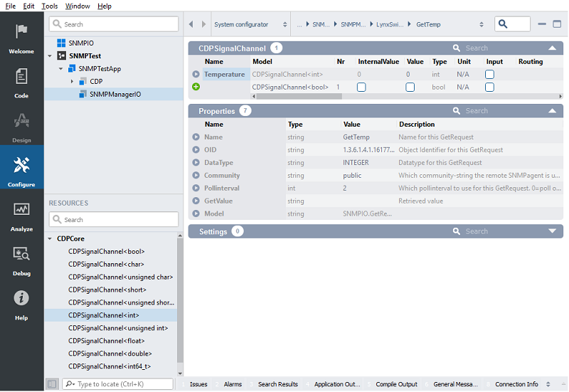Open the Tools menu

click(x=50, y=6)
